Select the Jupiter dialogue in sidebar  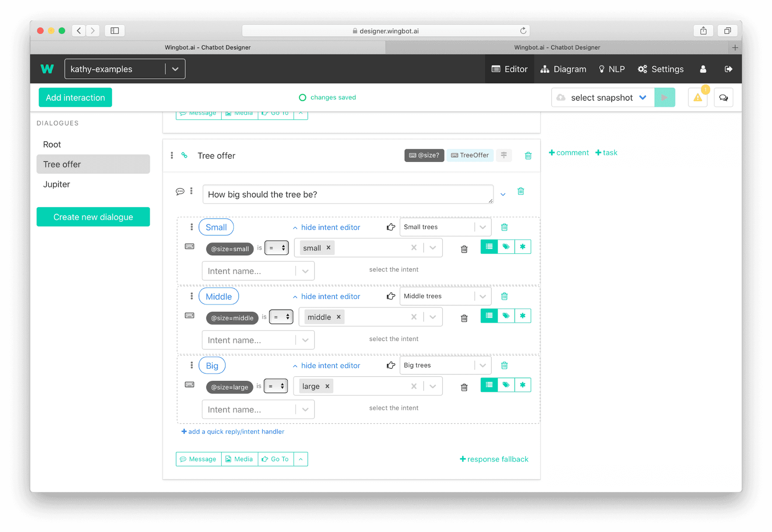click(56, 184)
